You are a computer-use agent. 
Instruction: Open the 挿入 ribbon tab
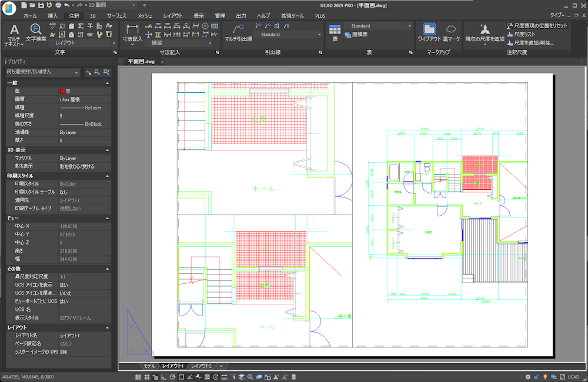(x=52, y=16)
